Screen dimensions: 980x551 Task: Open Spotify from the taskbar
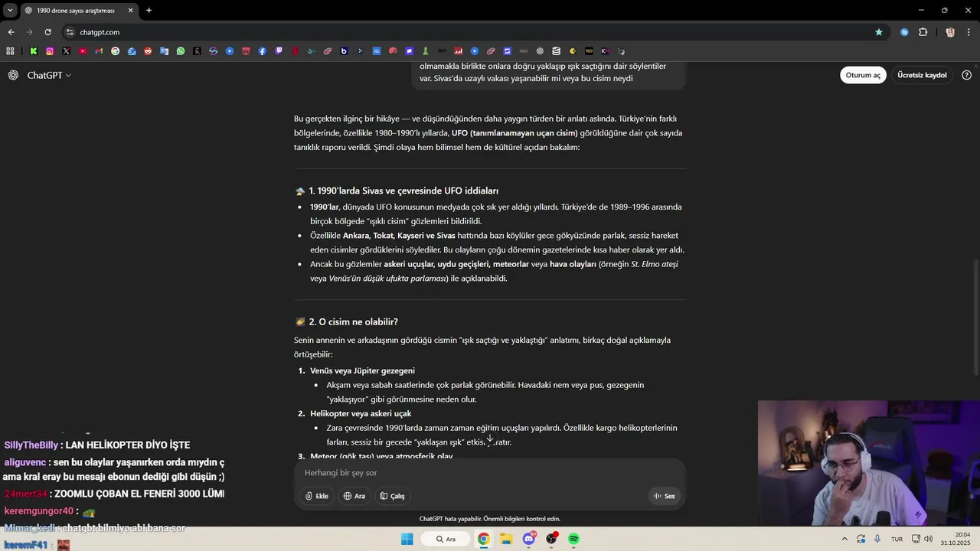pos(573,539)
